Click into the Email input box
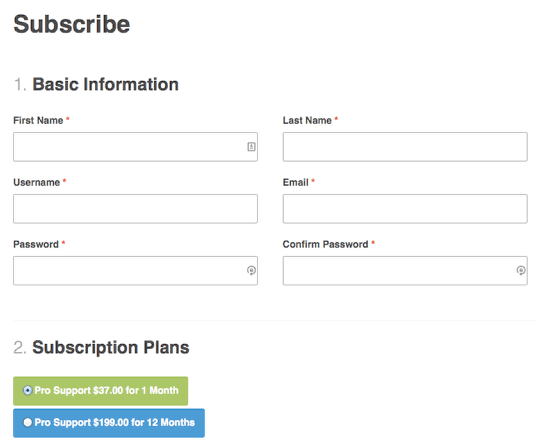Image resolution: width=540 pixels, height=444 pixels. click(x=405, y=209)
